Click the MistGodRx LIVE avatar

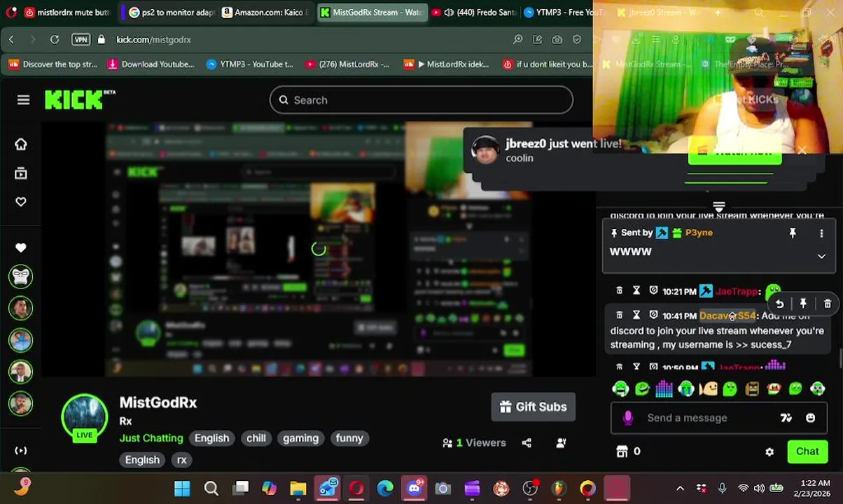[x=84, y=419]
